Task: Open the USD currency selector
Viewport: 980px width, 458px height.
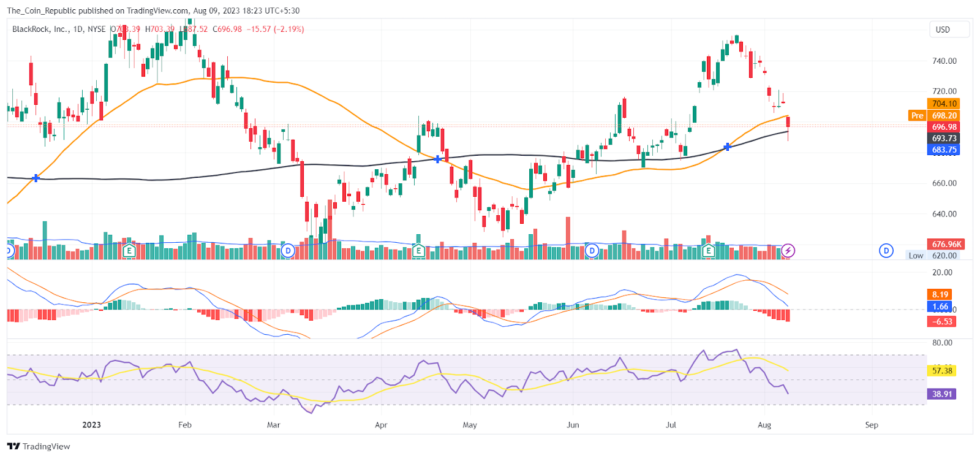Action: tap(949, 29)
